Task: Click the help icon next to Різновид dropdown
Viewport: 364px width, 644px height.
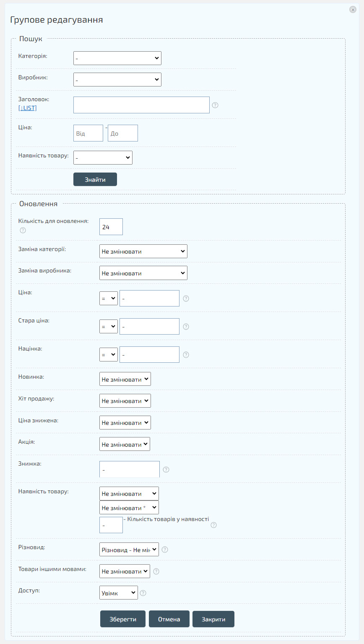Action: tap(165, 550)
